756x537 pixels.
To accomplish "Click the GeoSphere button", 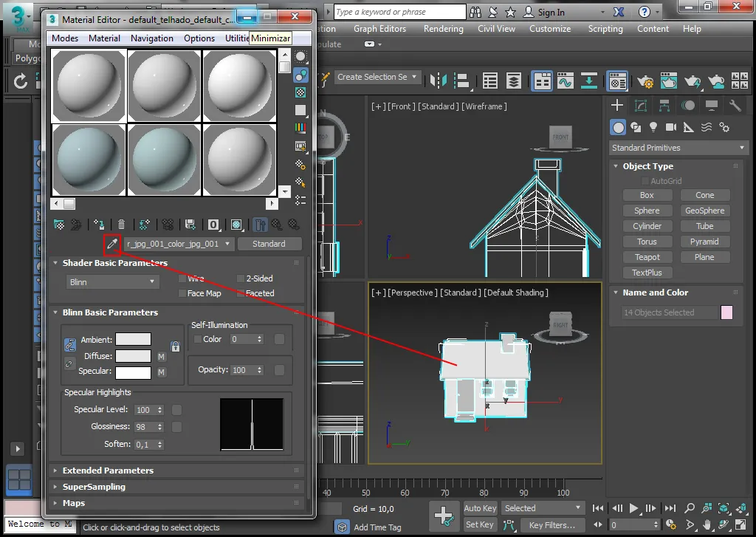I will [705, 211].
